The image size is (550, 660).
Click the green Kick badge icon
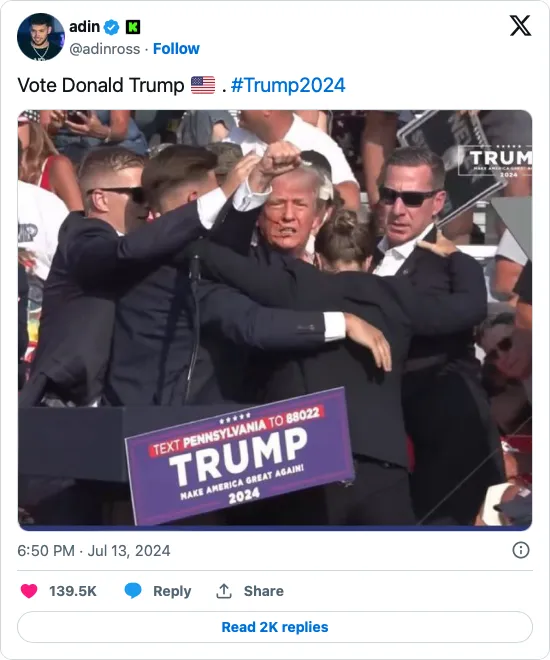pos(133,27)
